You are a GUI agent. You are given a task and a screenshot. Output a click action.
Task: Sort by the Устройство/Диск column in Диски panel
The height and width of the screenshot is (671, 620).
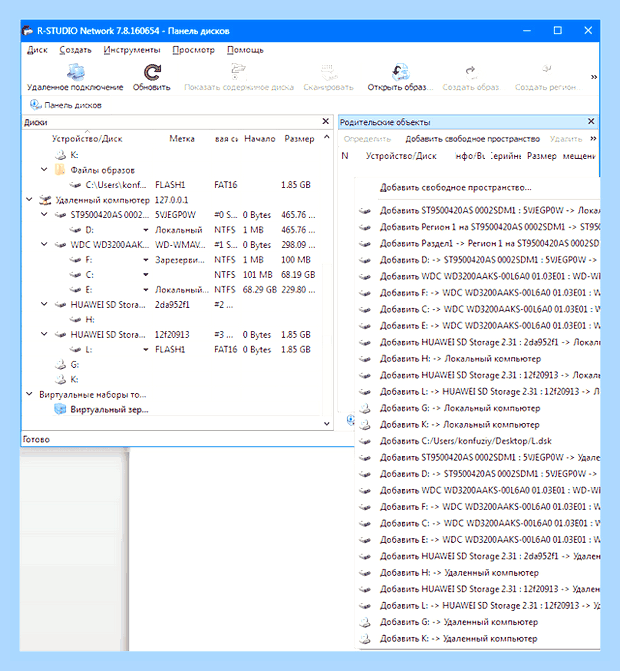(87, 139)
